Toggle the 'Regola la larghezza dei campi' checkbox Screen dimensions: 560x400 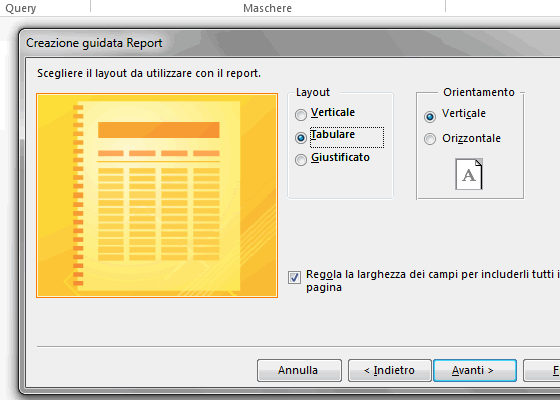click(x=294, y=278)
